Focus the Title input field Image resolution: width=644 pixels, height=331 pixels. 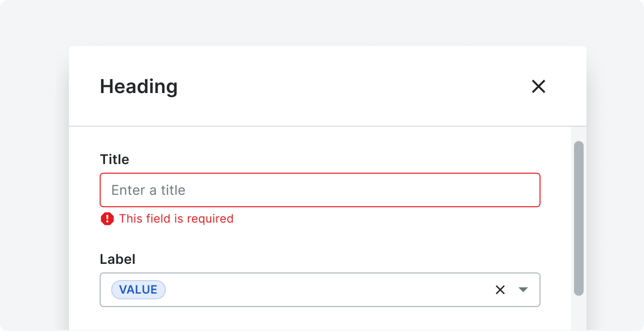(320, 190)
